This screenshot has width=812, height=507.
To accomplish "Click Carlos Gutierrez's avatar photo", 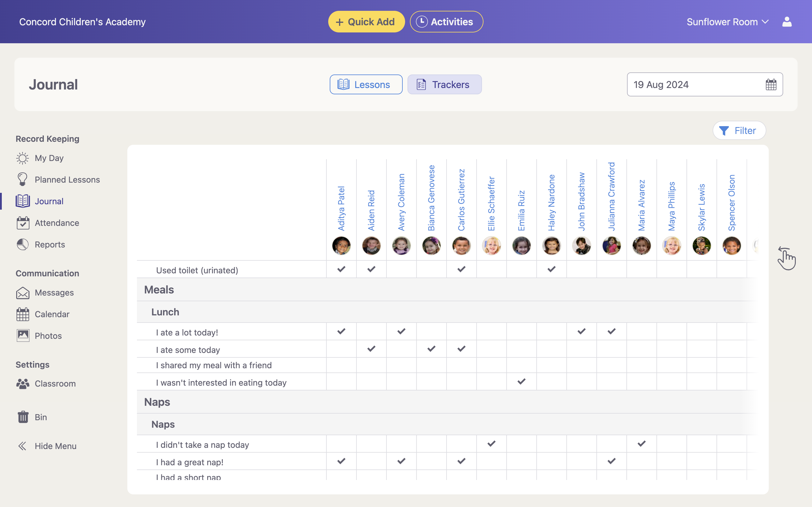I will pos(461,245).
